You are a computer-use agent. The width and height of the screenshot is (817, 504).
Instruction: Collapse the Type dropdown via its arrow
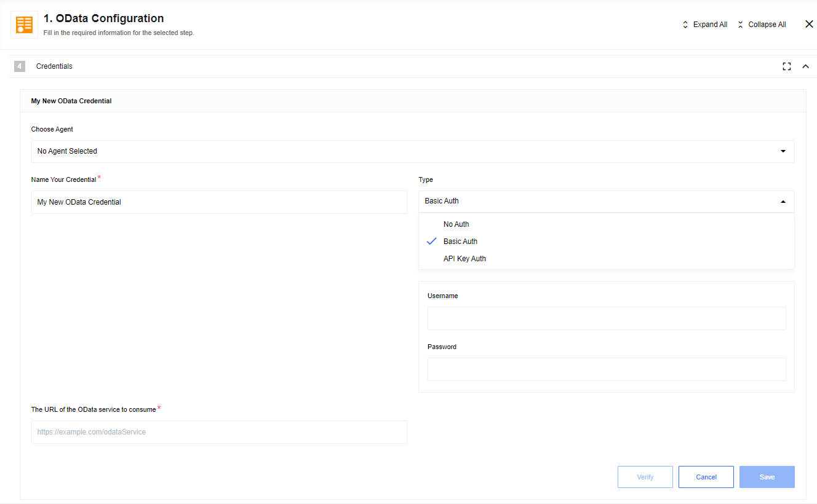click(783, 201)
